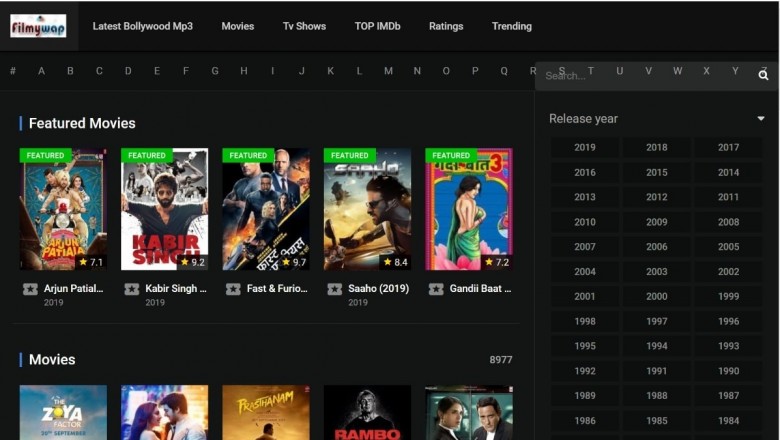Click film icon beside Arjun Patiala title

30,289
